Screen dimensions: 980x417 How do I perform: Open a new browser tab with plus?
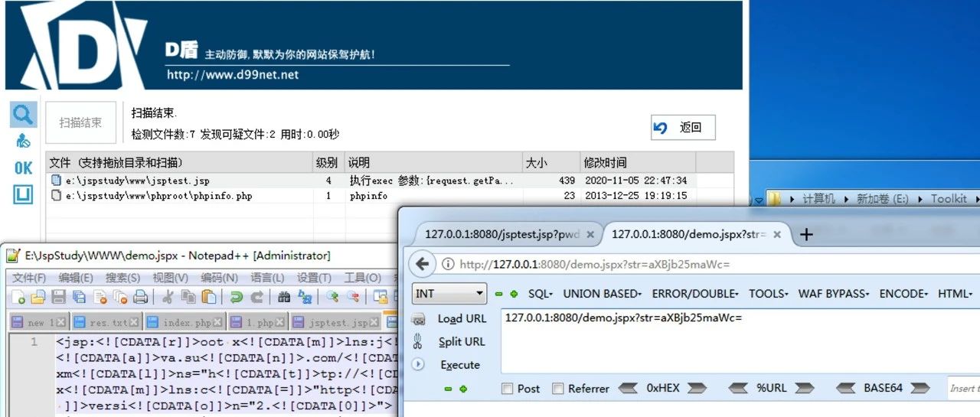click(x=806, y=235)
